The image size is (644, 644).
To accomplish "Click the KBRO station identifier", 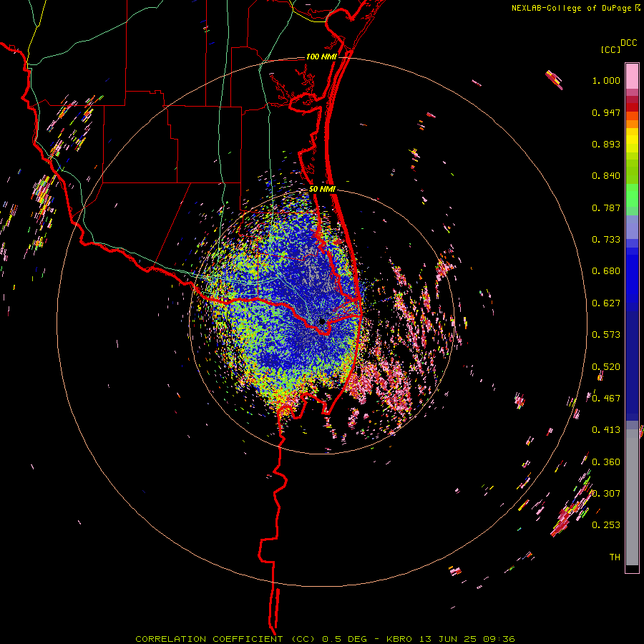I will 400,639.
